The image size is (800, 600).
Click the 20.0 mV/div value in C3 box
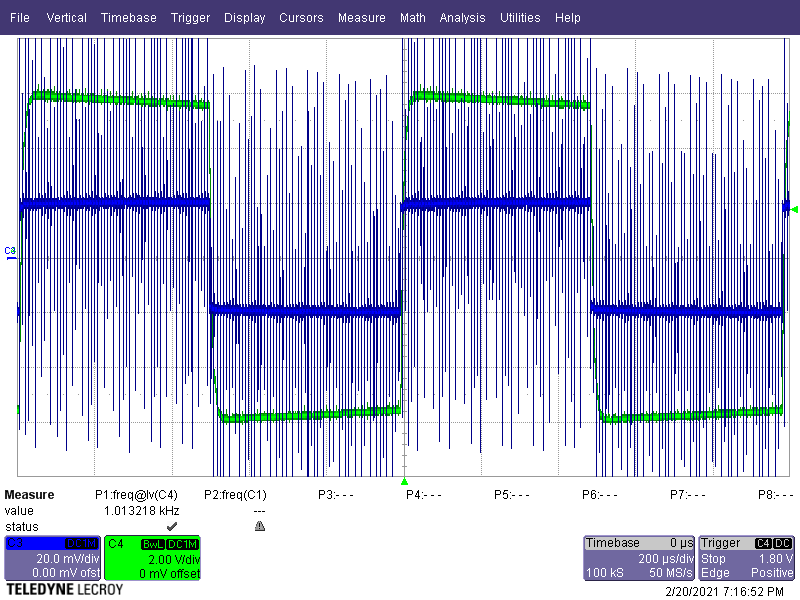pyautogui.click(x=67, y=559)
